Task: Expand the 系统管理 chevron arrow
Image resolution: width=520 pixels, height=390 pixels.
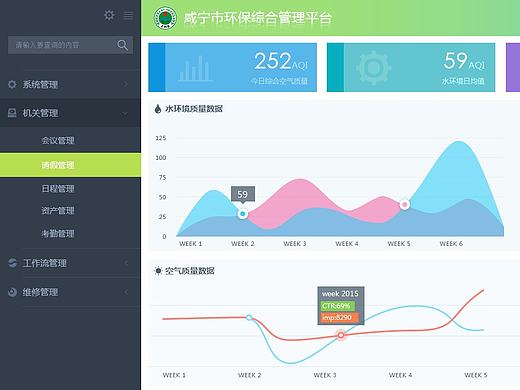Action: 126,84
